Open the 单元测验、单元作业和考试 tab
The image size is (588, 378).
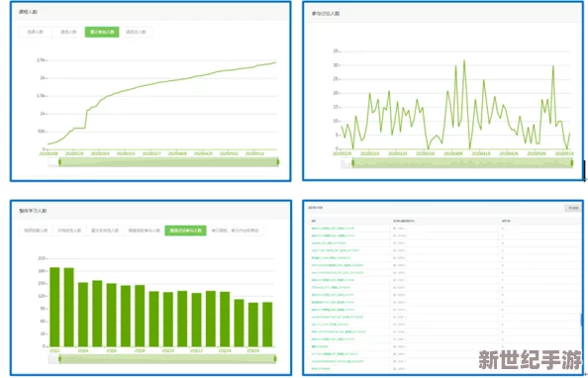click(x=236, y=231)
